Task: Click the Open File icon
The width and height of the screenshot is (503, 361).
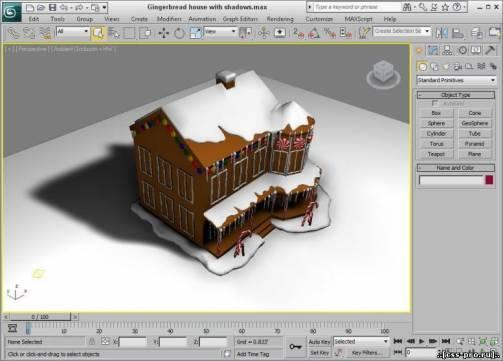Action: point(41,7)
